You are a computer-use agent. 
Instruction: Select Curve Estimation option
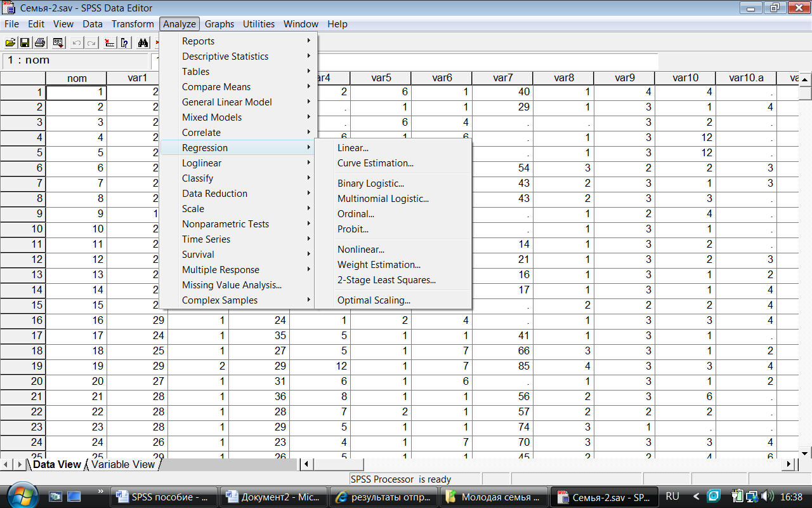[x=393, y=163]
